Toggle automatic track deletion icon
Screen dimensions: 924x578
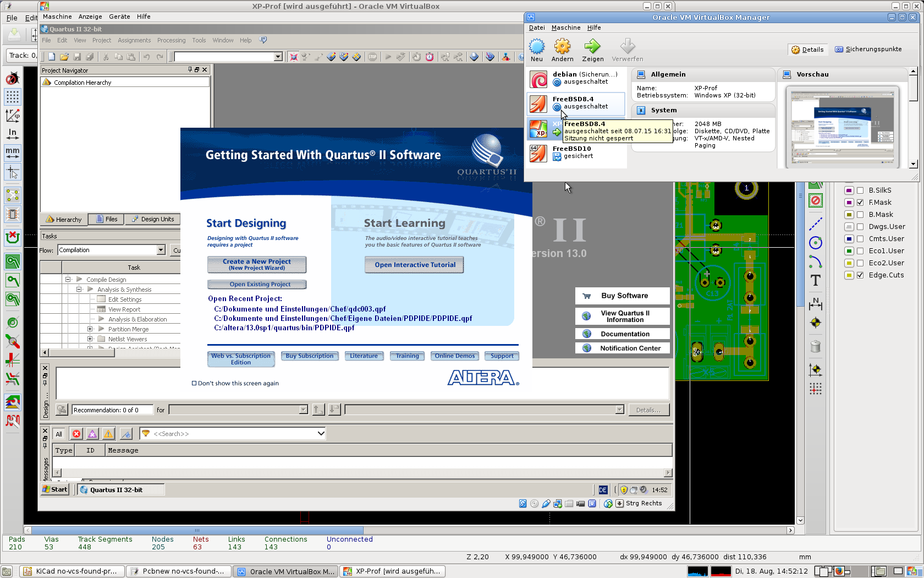pyautogui.click(x=12, y=237)
